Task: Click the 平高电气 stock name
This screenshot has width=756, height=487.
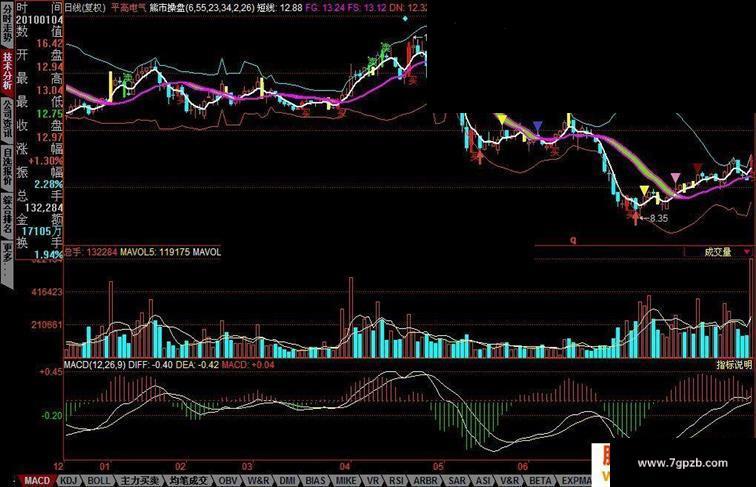Action: [x=128, y=7]
